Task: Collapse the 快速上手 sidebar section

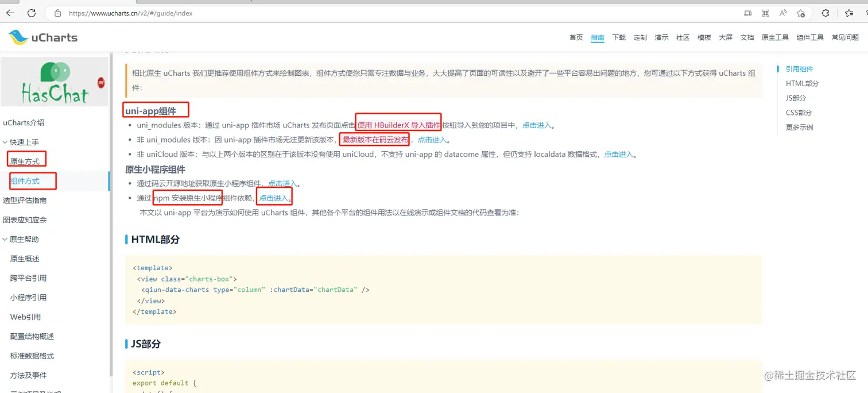Action: point(21,142)
